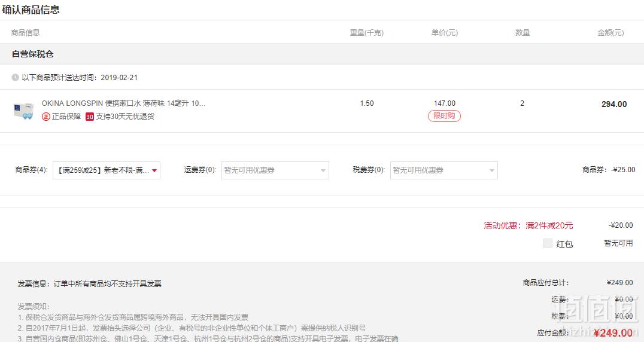Click the 限时购 tag under unit price
The width and height of the screenshot is (644, 342).
(444, 116)
